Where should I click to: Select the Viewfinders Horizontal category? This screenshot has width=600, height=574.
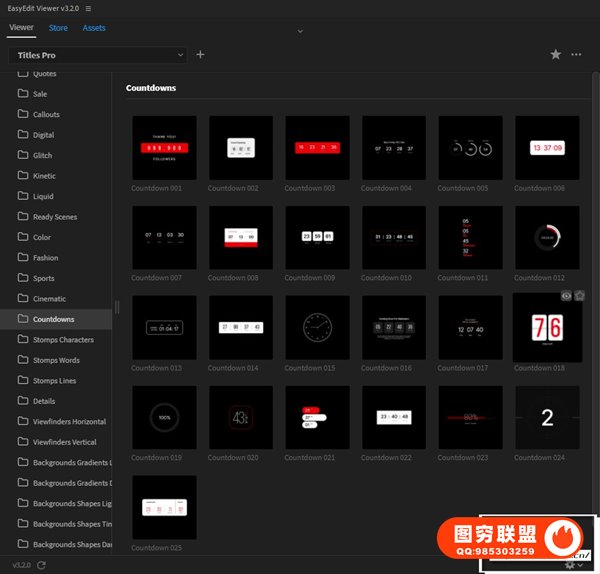(68, 422)
